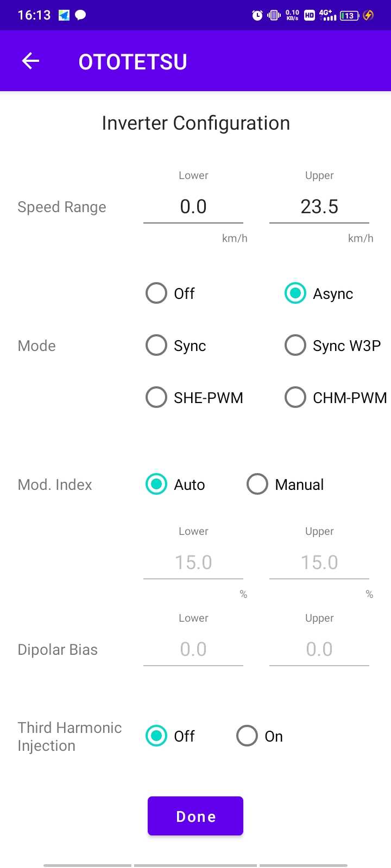Tap the chat bubble notification icon
391x868 pixels.
[x=80, y=15]
